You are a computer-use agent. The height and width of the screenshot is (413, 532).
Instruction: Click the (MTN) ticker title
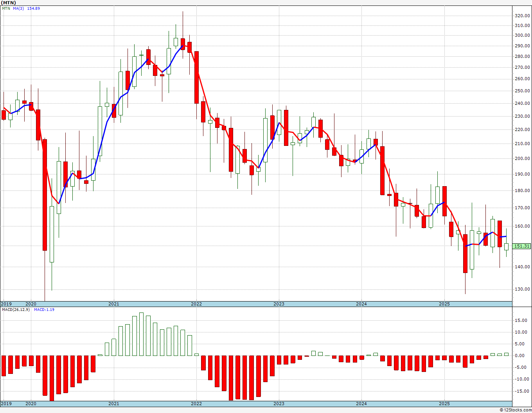[x=8, y=3]
